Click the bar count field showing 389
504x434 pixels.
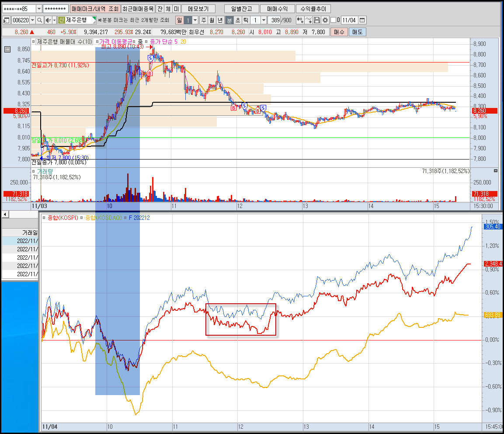275,20
